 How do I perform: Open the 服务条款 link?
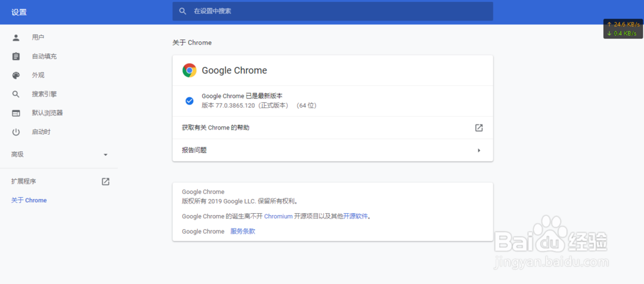coord(243,231)
